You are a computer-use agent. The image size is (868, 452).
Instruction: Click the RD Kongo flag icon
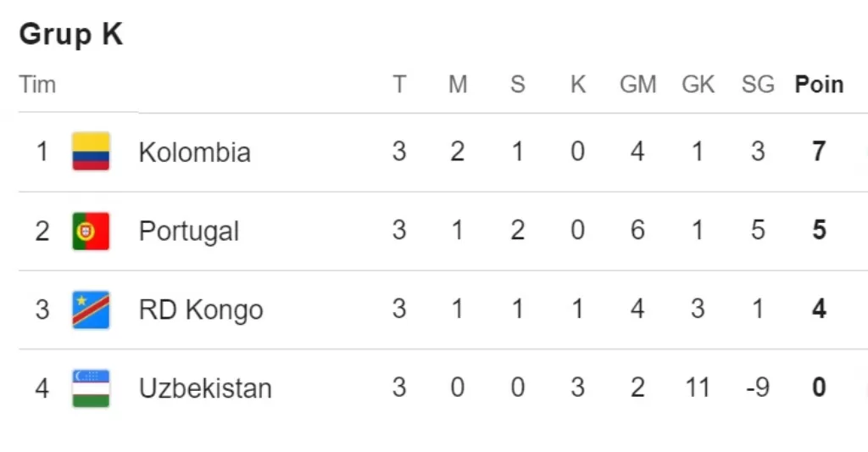pyautogui.click(x=91, y=310)
